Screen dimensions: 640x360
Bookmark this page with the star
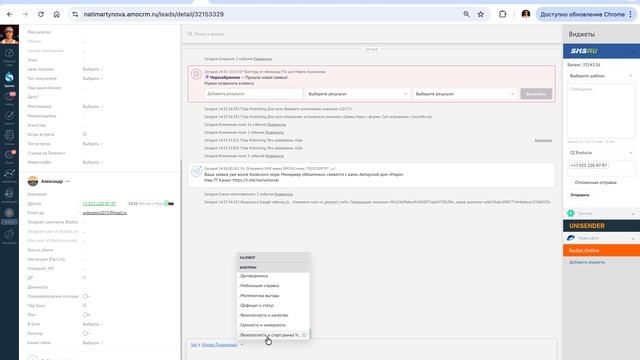click(481, 14)
